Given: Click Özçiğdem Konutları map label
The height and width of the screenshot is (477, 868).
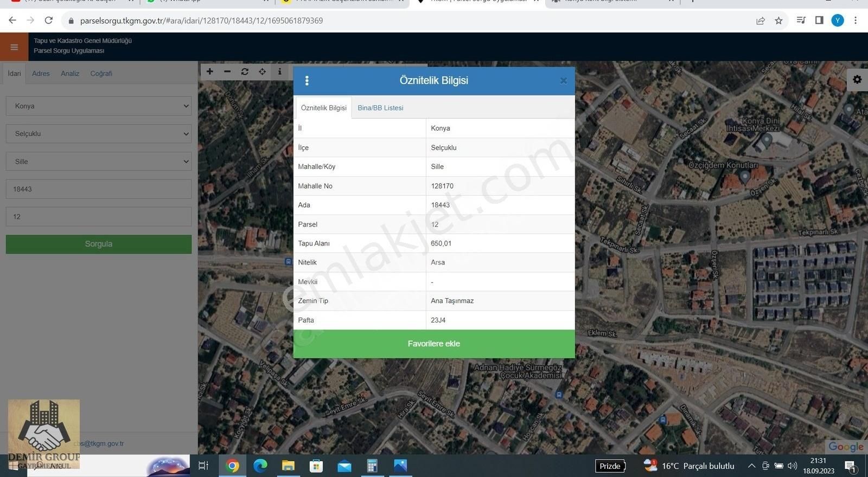Looking at the screenshot, I should pyautogui.click(x=723, y=165).
